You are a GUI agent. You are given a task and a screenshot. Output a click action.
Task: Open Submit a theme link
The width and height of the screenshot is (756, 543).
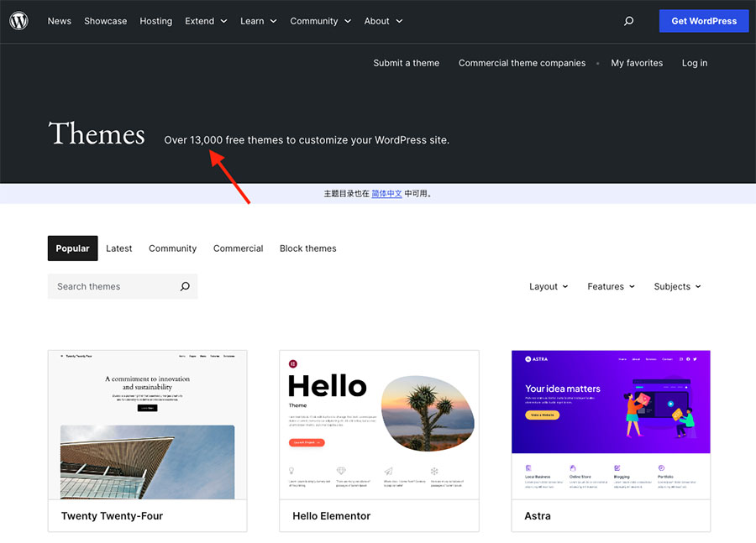406,63
